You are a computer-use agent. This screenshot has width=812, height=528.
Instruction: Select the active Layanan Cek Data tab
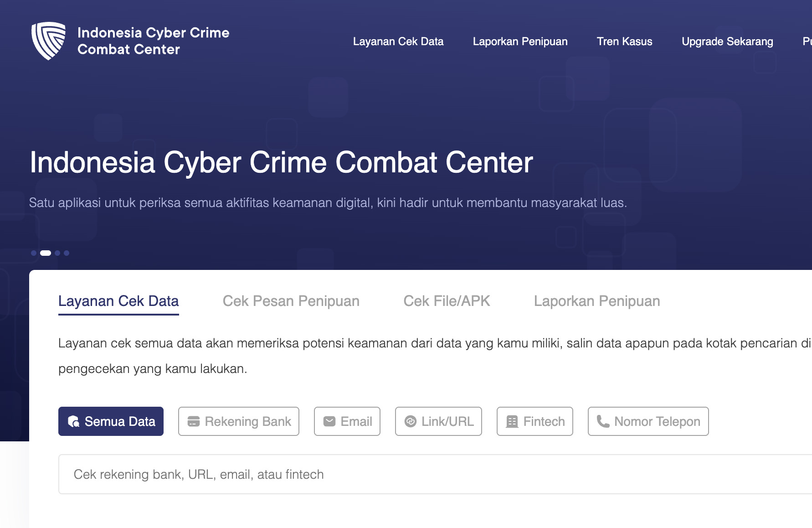click(x=118, y=301)
